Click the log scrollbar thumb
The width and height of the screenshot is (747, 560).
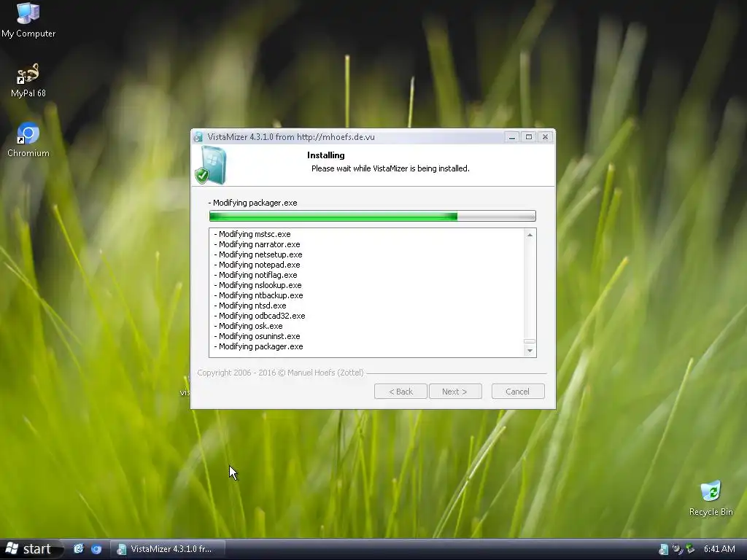click(x=530, y=341)
